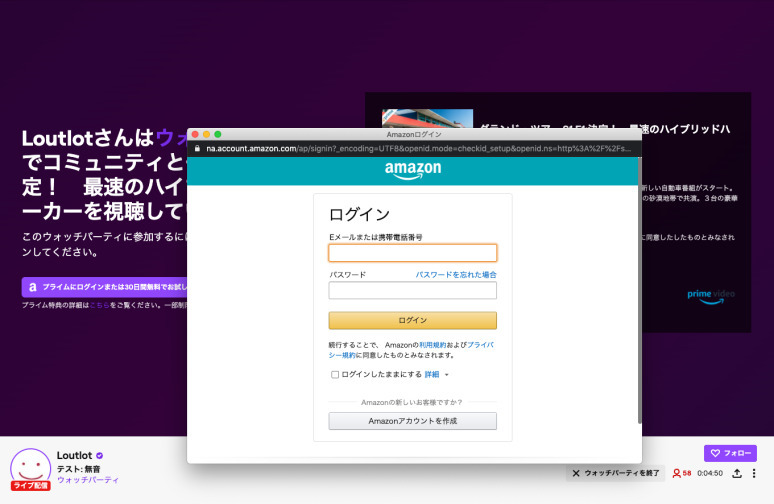Focus the password input field

[413, 290]
